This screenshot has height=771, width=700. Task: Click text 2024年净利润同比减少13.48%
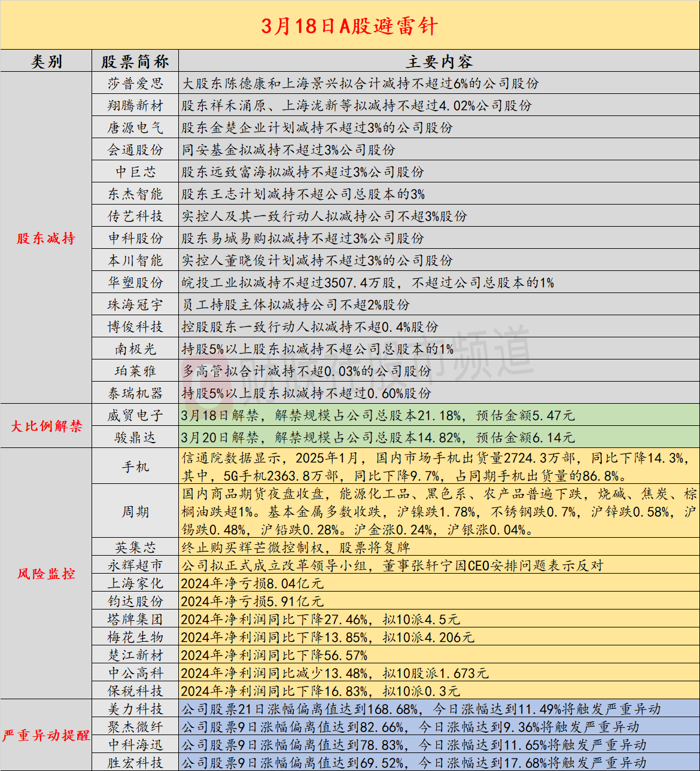[x=274, y=673]
